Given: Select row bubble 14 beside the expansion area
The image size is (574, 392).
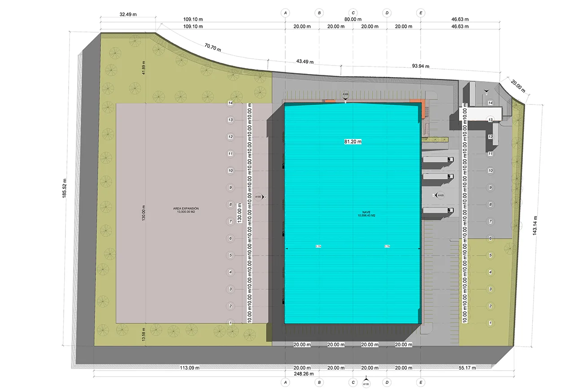Looking at the screenshot, I should (230, 103).
